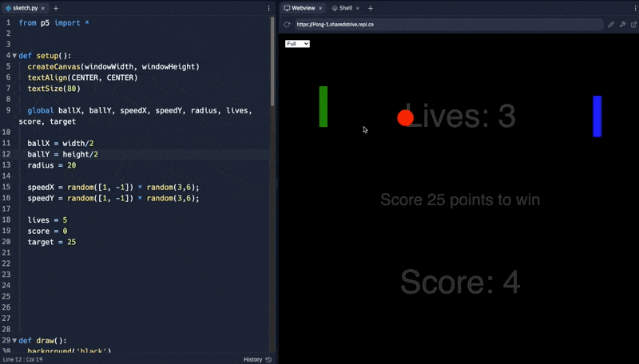The width and height of the screenshot is (639, 364).
Task: Close the Webview tab
Action: coord(320,8)
